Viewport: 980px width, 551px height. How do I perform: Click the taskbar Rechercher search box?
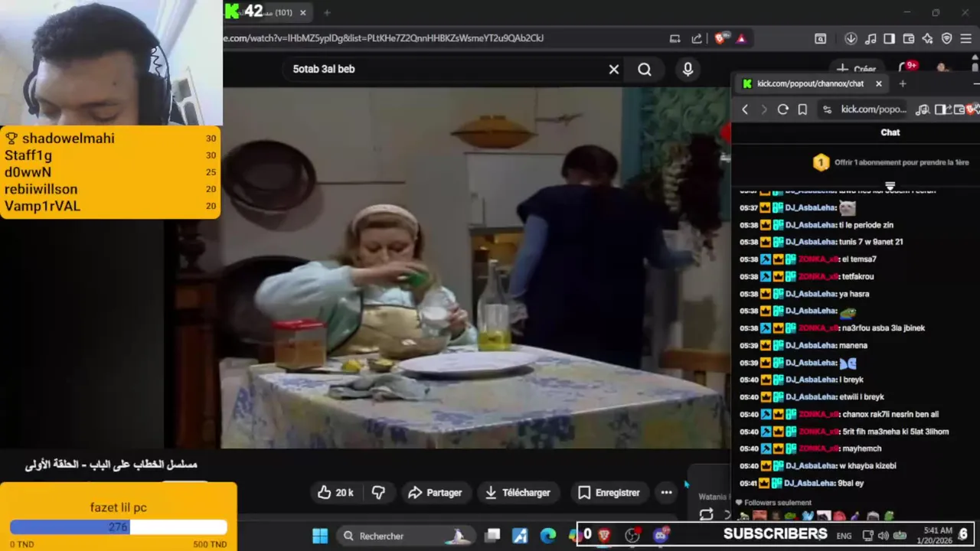406,536
